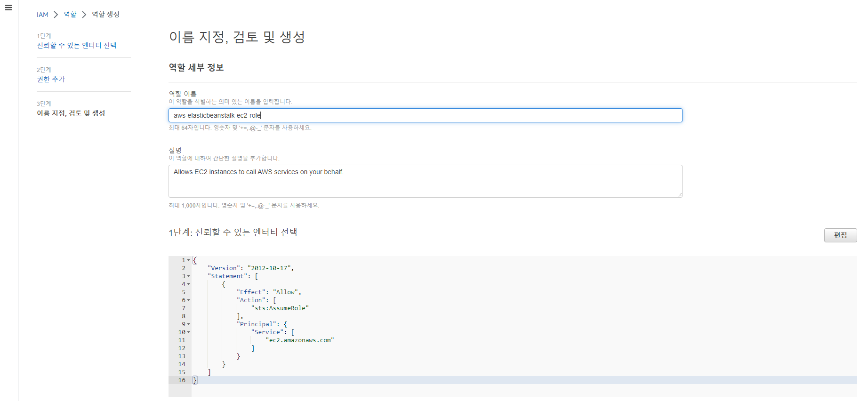Screen dimensions: 868x401
Task: Collapse the Statement fold arrow on line 3
Action: [x=189, y=276]
